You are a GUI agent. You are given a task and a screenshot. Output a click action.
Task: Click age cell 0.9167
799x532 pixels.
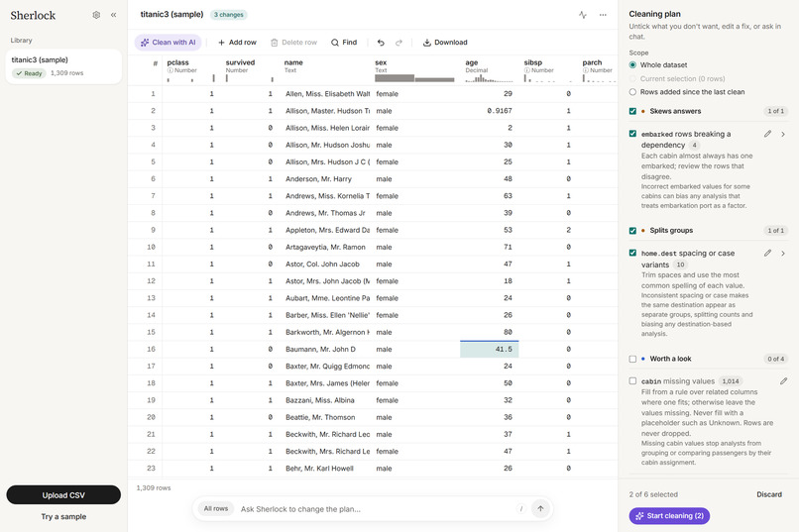[489, 111]
